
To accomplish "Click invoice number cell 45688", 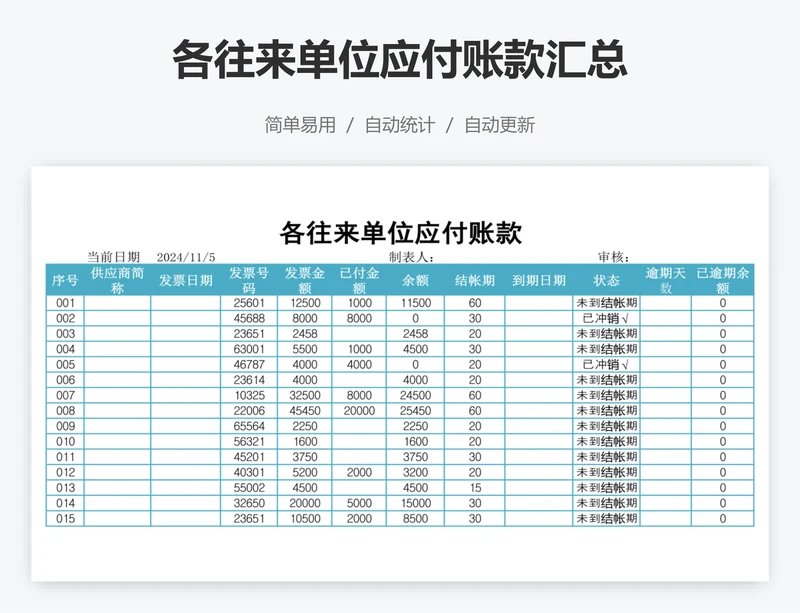I will (249, 318).
